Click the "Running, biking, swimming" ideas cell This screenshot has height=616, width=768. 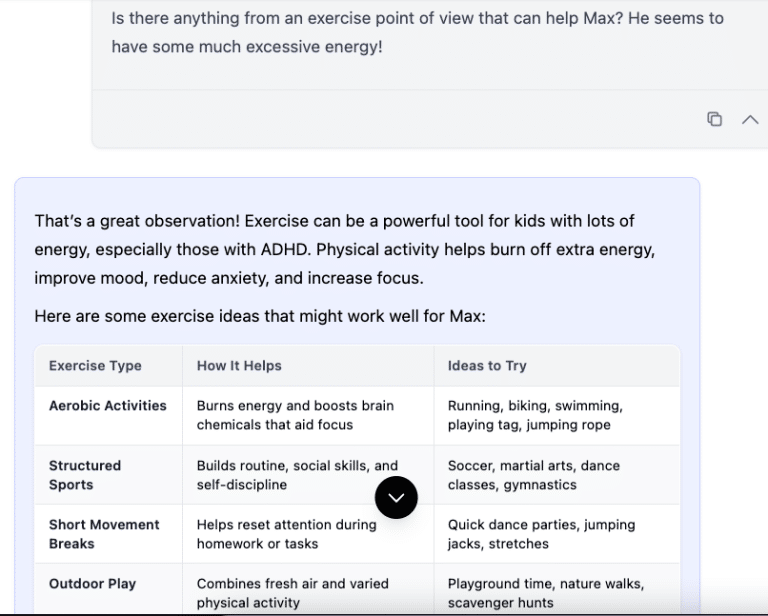(535, 415)
